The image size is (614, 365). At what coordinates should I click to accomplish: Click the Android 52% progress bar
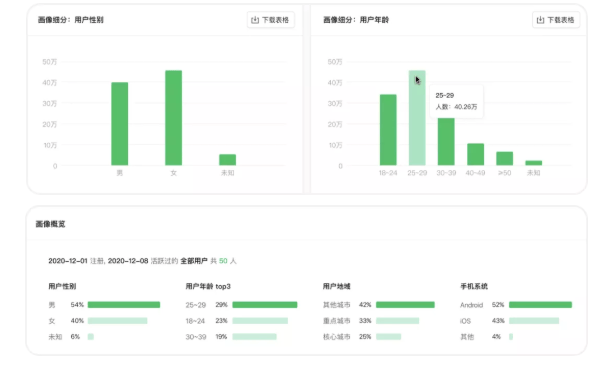point(540,305)
